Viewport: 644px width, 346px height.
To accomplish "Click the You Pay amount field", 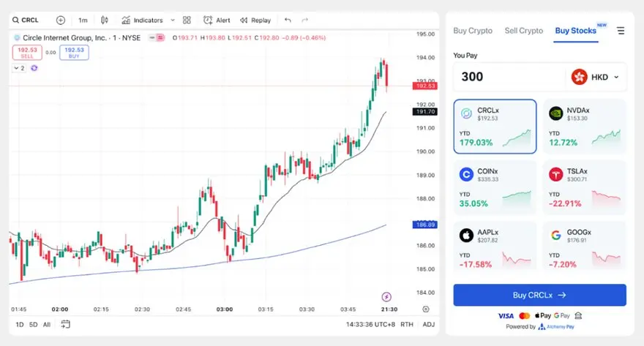I will click(x=509, y=77).
